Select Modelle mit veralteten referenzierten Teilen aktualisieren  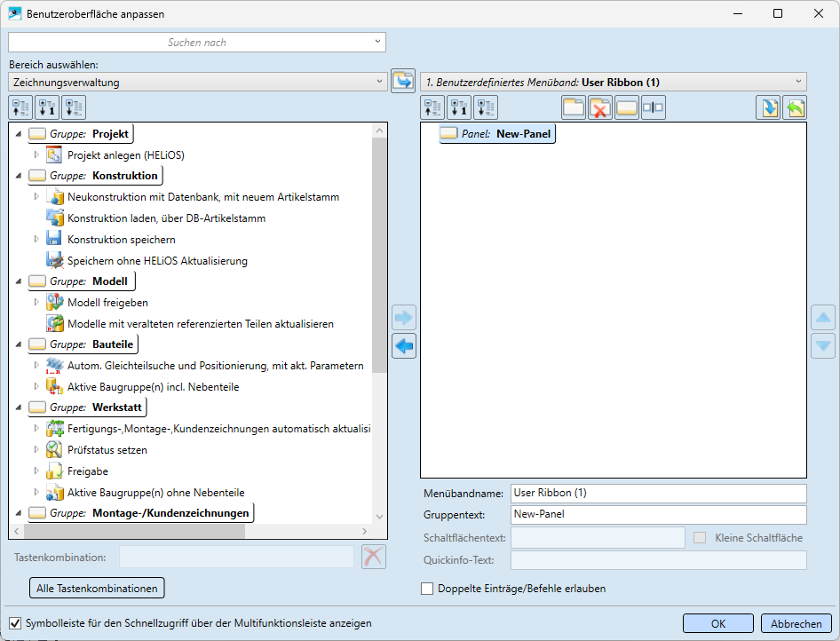(201, 323)
